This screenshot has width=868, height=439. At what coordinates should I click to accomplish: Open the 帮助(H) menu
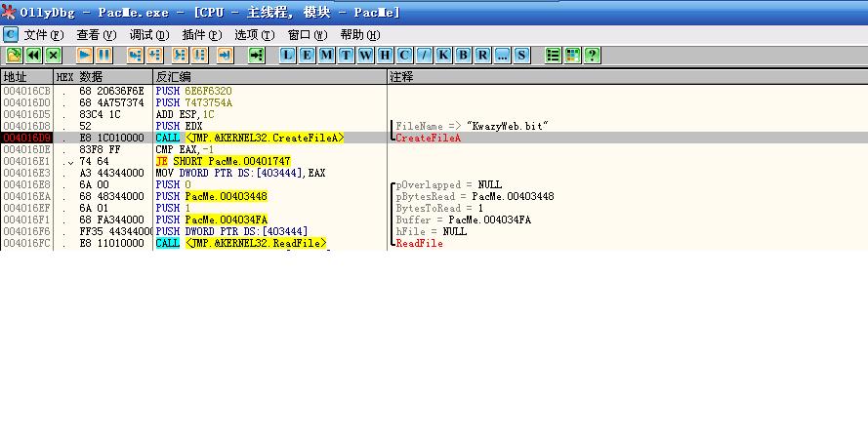pyautogui.click(x=360, y=35)
